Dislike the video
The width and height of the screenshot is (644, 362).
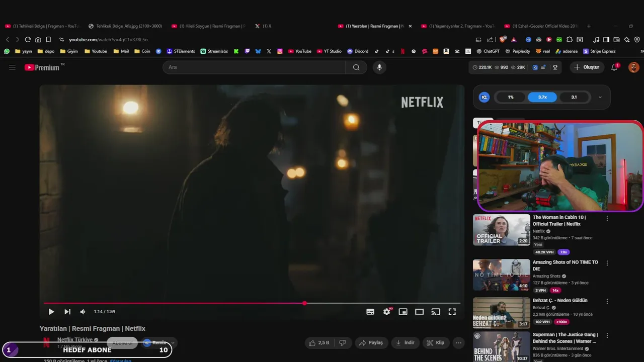(x=343, y=343)
